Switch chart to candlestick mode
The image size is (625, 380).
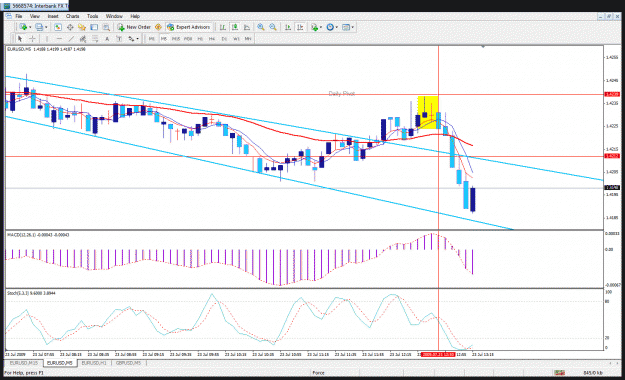(x=235, y=27)
